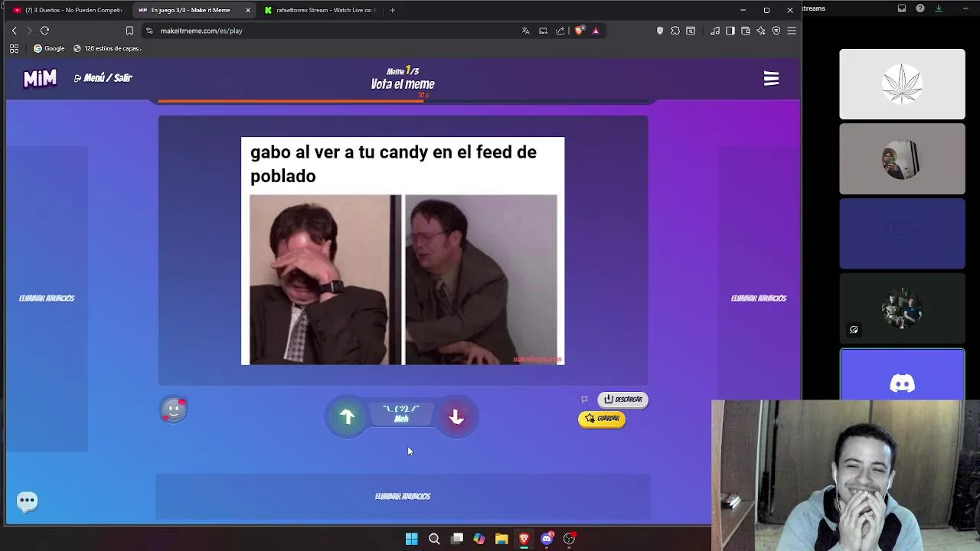The height and width of the screenshot is (551, 980).
Task: Open Task View on the taskbar
Action: [457, 539]
